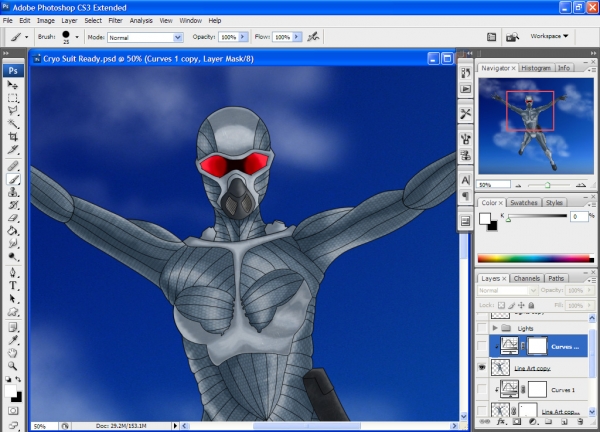Image resolution: width=600 pixels, height=432 pixels.
Task: Reset default colors in toolbox
Action: (x=8, y=379)
